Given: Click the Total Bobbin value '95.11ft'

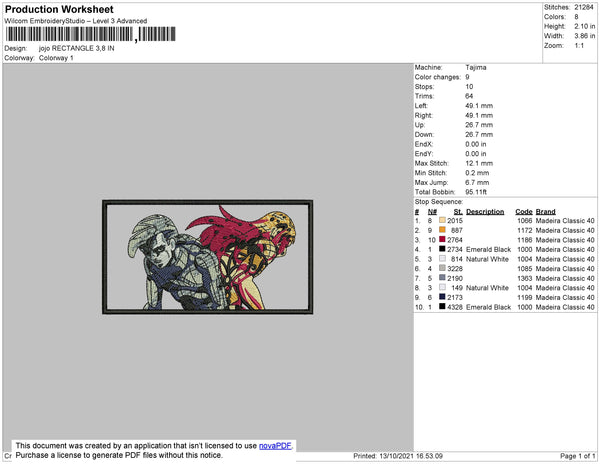Looking at the screenshot, I should (476, 192).
